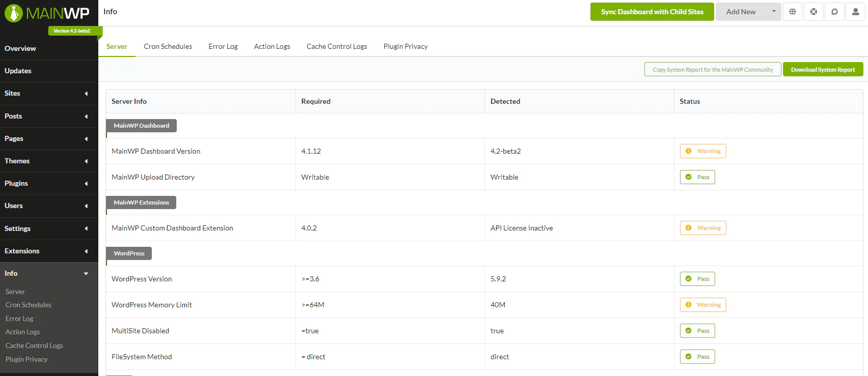Open the chat bubble community icon
The image size is (868, 376).
[x=834, y=12]
